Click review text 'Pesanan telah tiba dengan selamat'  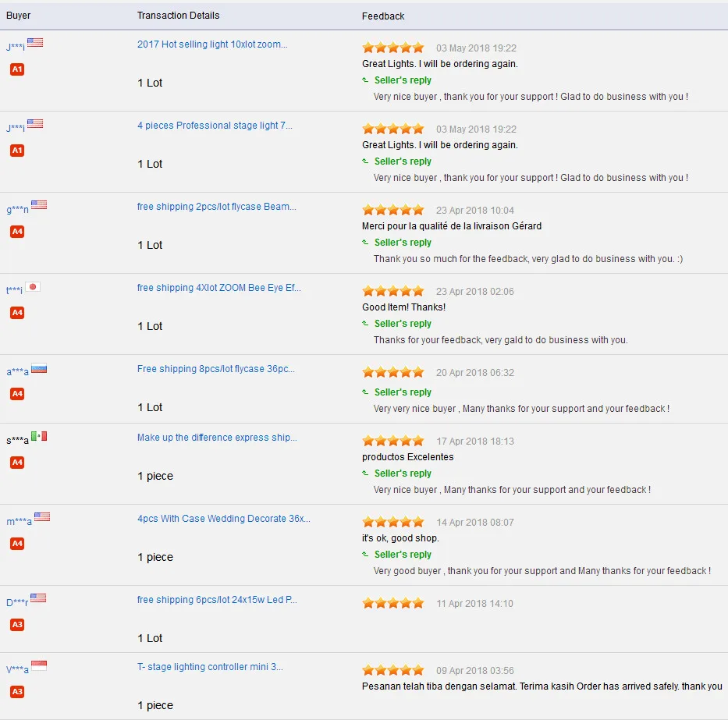click(439, 686)
